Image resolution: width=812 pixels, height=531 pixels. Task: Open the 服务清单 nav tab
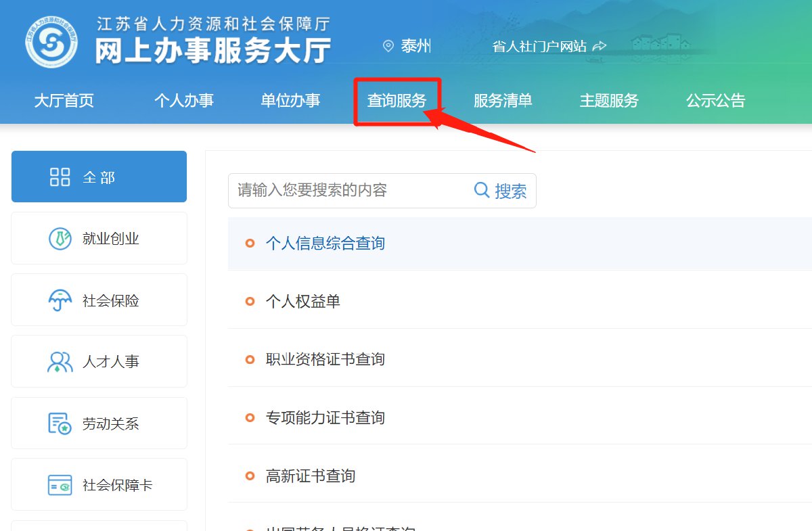pos(503,101)
